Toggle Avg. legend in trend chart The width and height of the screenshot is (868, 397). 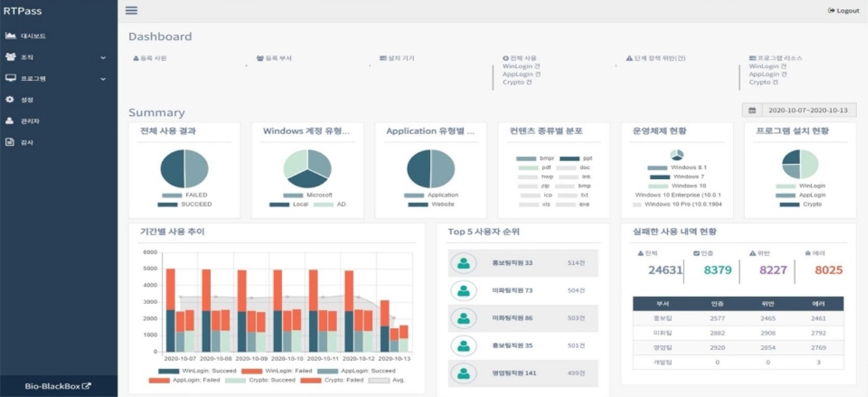tap(388, 380)
